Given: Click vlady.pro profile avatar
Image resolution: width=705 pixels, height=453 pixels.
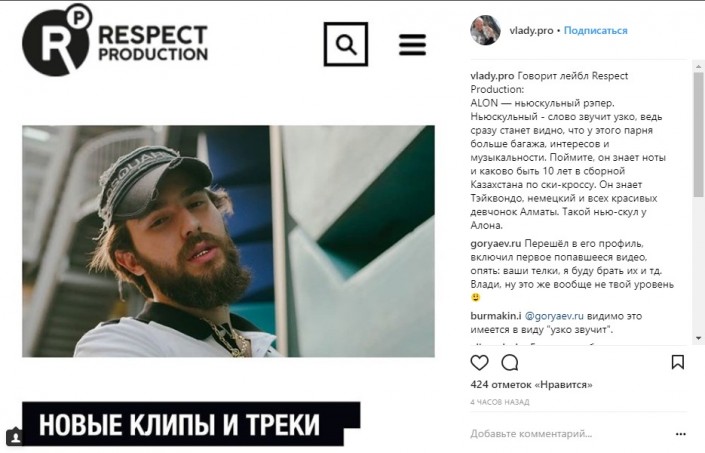Looking at the screenshot, I should coord(485,30).
